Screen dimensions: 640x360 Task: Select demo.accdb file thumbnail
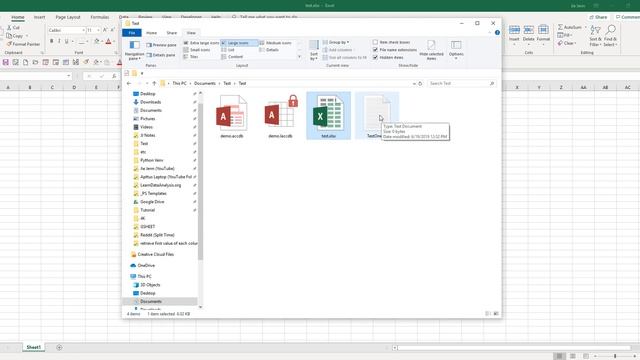click(232, 117)
